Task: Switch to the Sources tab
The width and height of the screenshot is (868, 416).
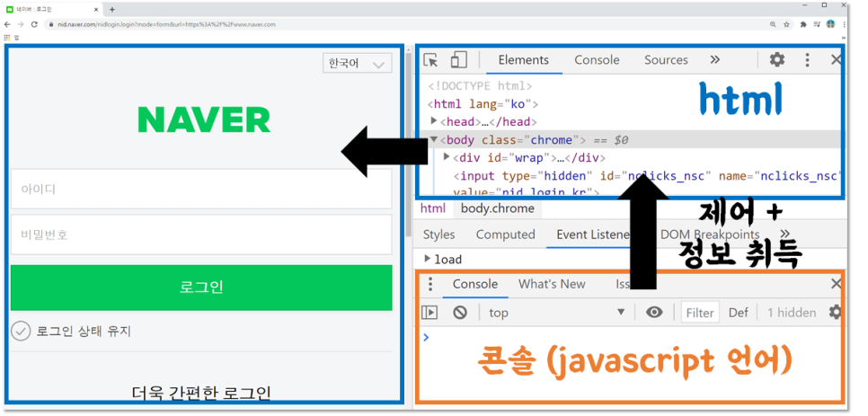Action: [666, 60]
